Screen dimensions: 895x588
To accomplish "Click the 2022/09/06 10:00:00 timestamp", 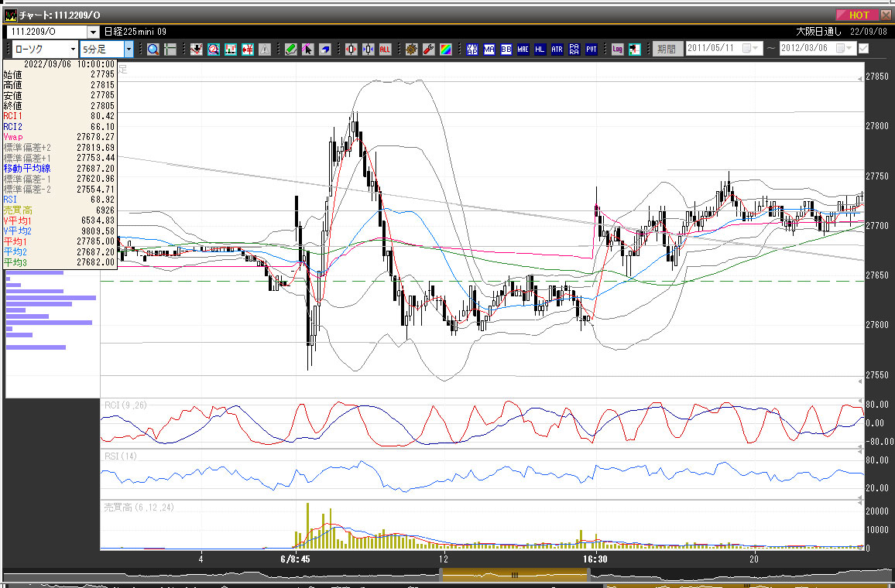I will pos(69,64).
